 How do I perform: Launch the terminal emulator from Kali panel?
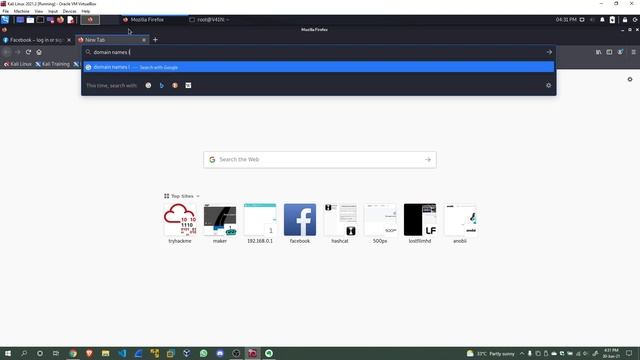[40, 20]
